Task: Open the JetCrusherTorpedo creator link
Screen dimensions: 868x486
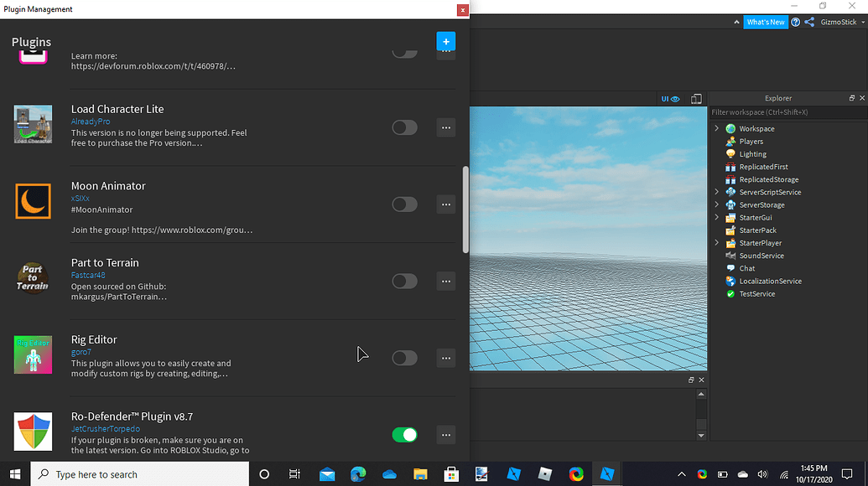Action: 105,429
